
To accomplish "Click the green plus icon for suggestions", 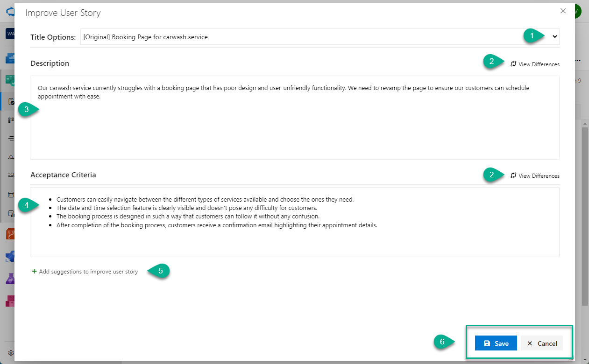I will pyautogui.click(x=34, y=271).
